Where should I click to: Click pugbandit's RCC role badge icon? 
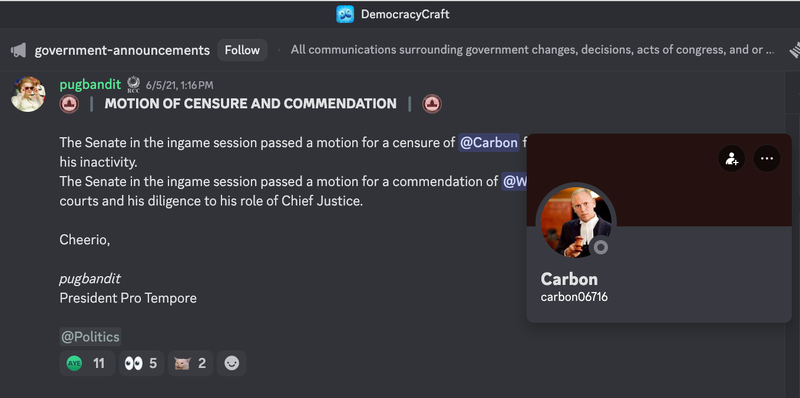pos(133,85)
